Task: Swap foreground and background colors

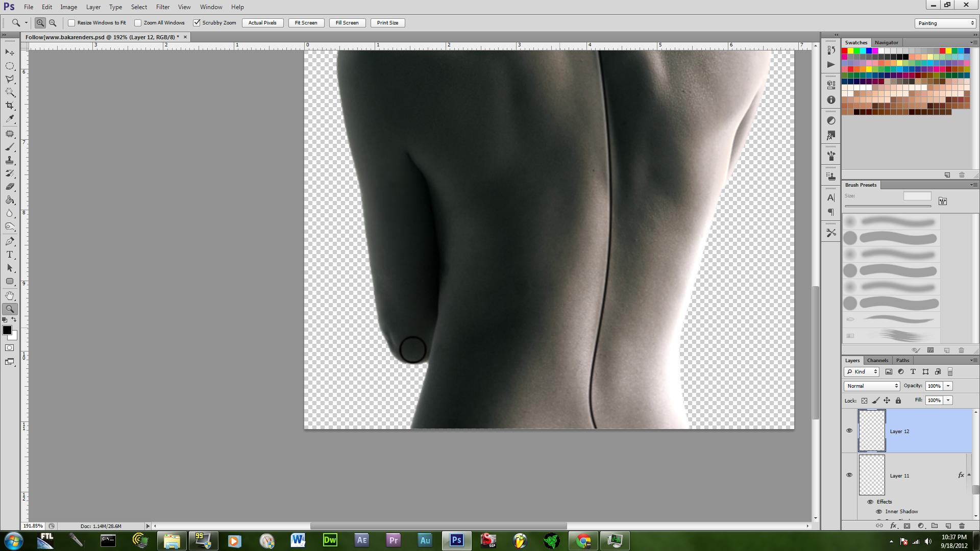Action: (14, 319)
